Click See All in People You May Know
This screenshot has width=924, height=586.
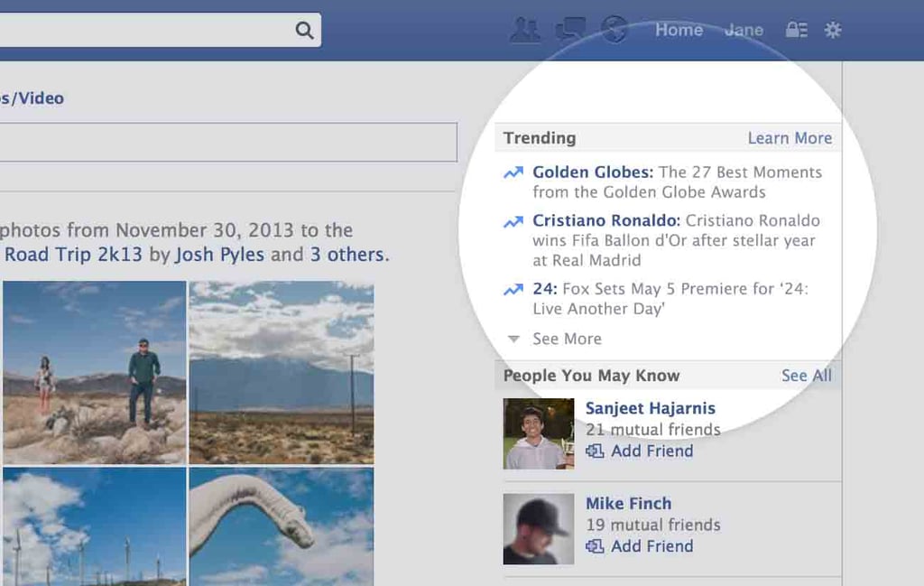806,376
